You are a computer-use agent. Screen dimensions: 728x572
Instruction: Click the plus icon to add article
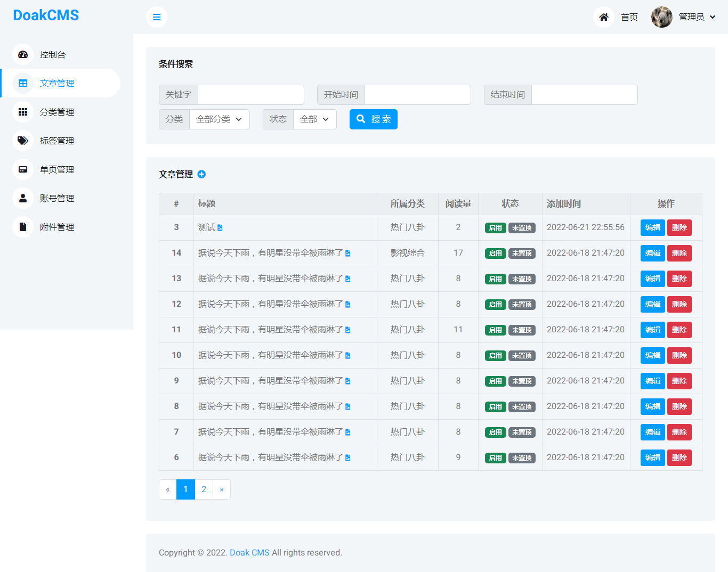pyautogui.click(x=201, y=174)
